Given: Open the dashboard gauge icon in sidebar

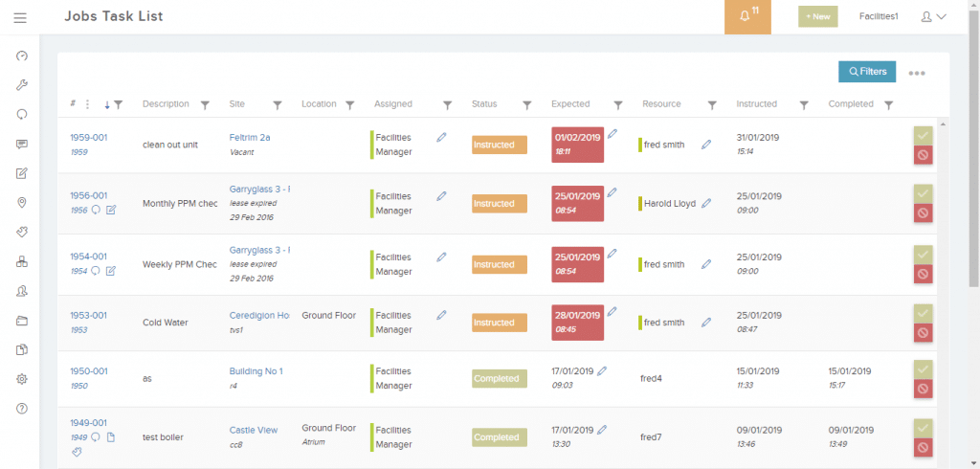Looking at the screenshot, I should coord(22,56).
